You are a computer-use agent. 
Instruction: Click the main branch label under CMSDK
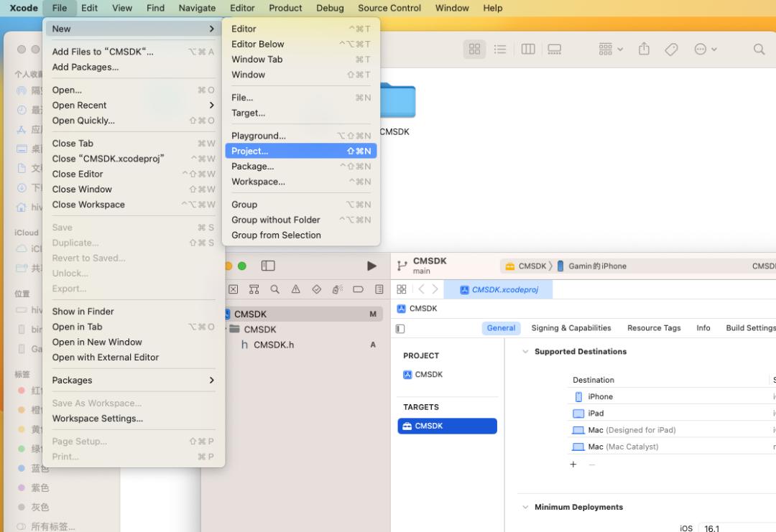click(421, 271)
